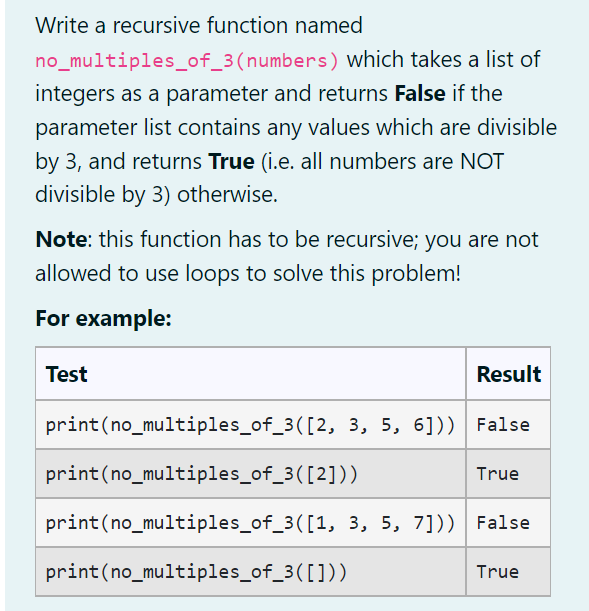This screenshot has width=589, height=611.
Task: Click the True result in second row
Action: tap(497, 474)
